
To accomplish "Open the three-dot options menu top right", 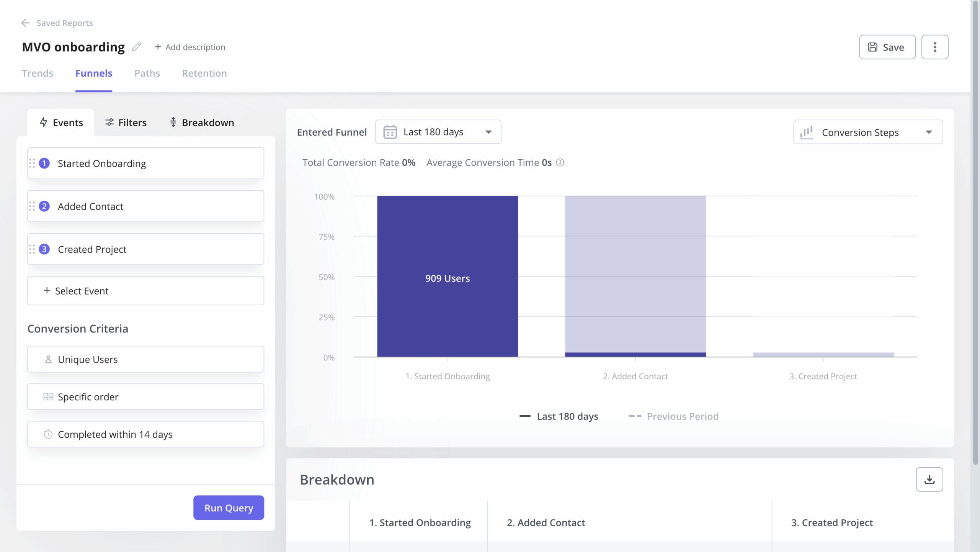I will (934, 47).
